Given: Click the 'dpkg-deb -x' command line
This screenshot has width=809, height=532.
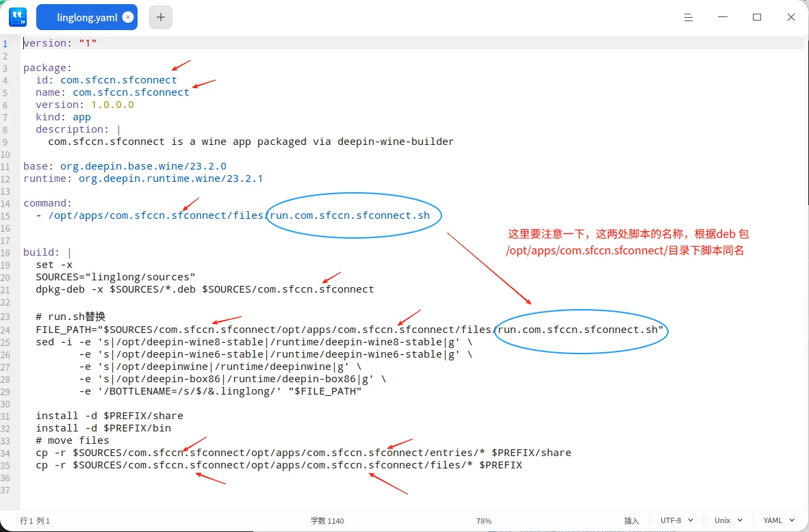Looking at the screenshot, I should 205,290.
